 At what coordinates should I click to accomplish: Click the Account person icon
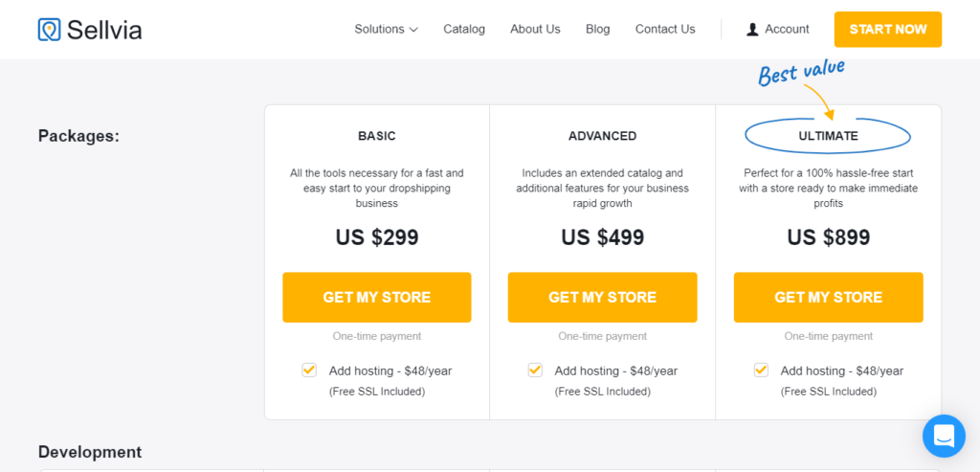(752, 30)
